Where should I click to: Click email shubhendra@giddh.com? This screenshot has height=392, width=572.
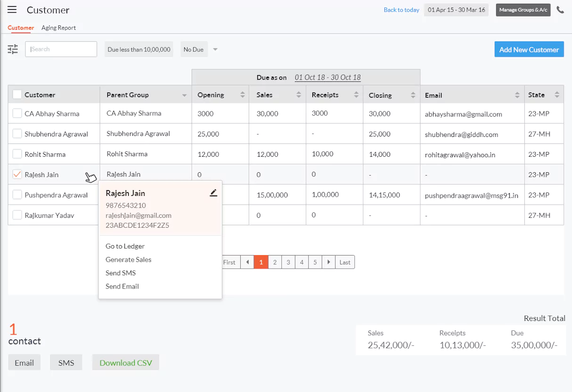pyautogui.click(x=461, y=134)
